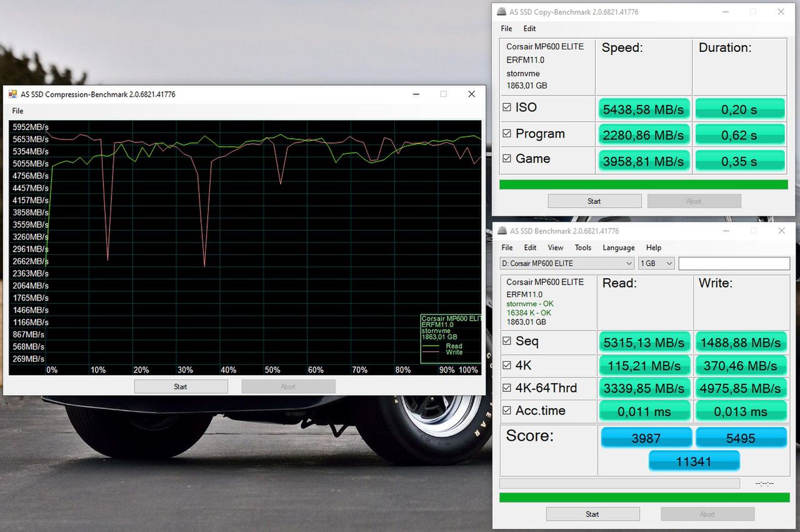Open File menu in AS SSD Benchmark window
Viewport: 800px width, 532px height.
[x=507, y=248]
